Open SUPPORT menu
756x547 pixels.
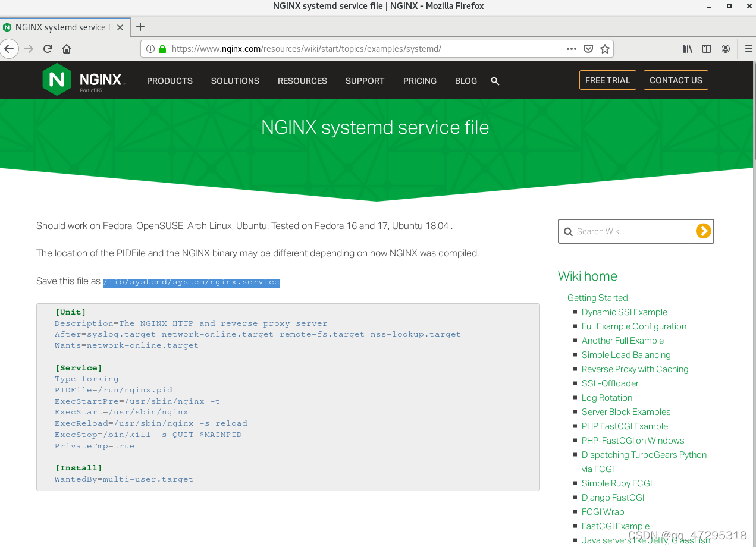(365, 81)
